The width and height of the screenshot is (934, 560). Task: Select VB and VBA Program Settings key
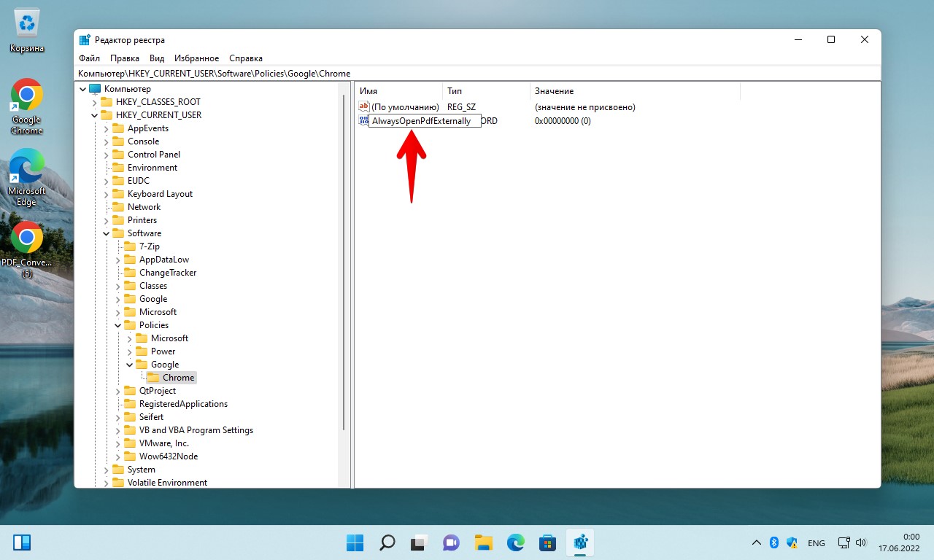tap(196, 430)
